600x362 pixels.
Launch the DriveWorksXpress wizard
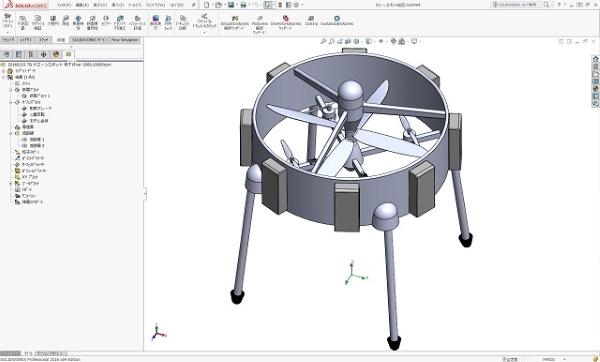pos(286,23)
